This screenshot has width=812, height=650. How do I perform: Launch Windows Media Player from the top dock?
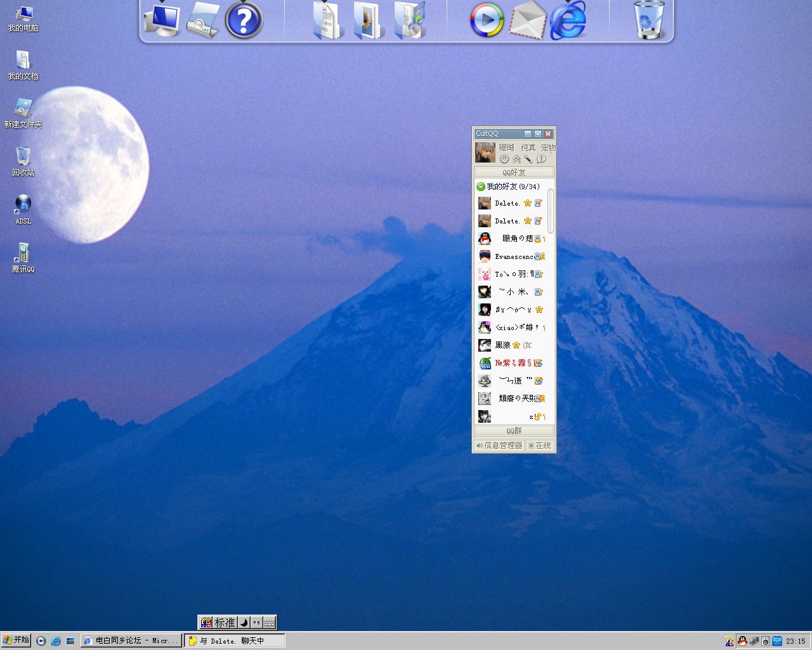pos(487,20)
